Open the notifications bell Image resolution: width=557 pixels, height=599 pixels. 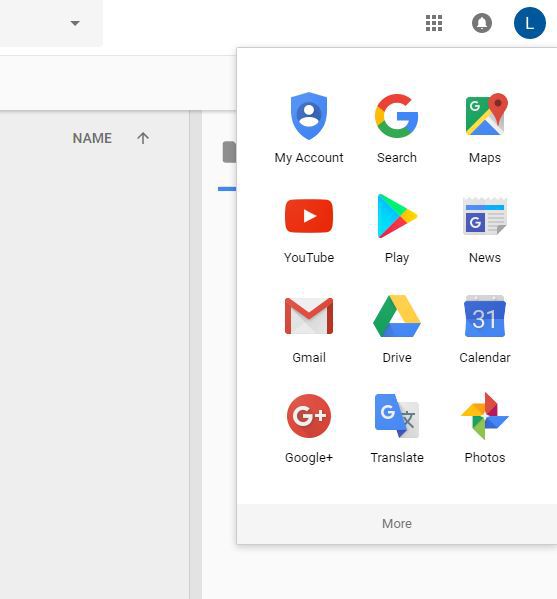pos(482,23)
